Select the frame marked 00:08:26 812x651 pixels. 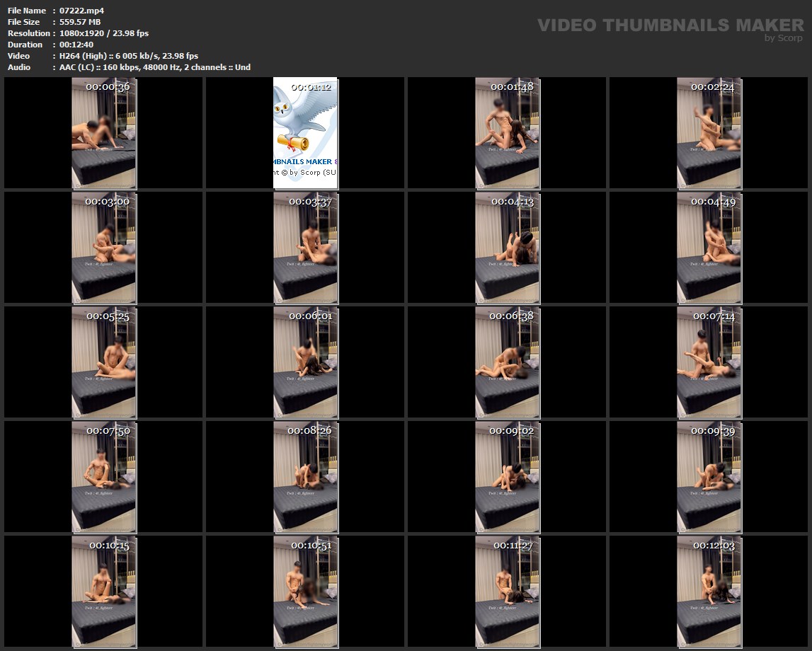305,477
